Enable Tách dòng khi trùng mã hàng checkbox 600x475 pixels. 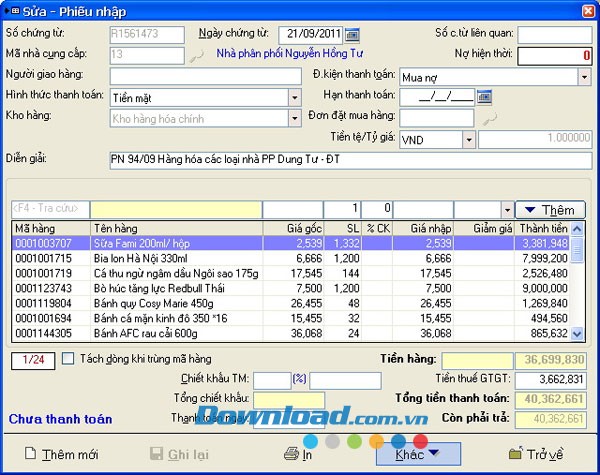68,358
